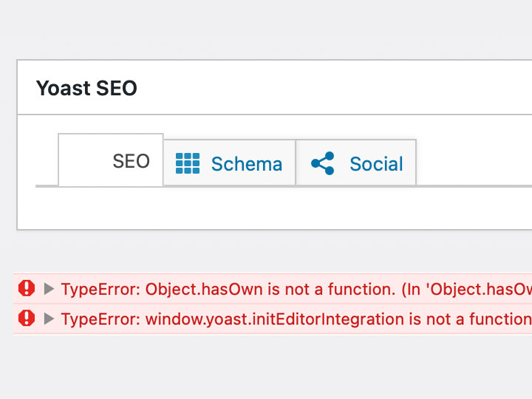
Task: Expand the initEditorIntegration TypeError details
Action: 50,318
